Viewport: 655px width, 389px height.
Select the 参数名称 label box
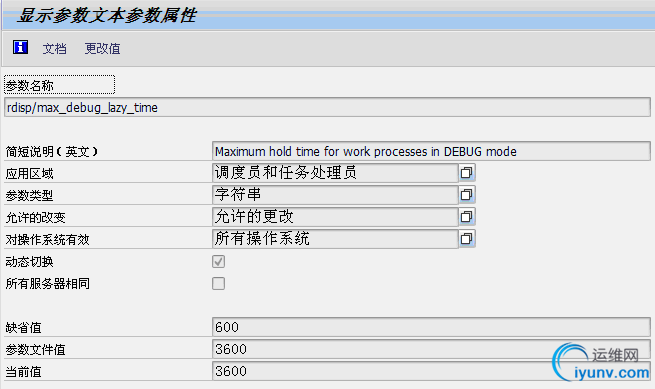coord(59,85)
